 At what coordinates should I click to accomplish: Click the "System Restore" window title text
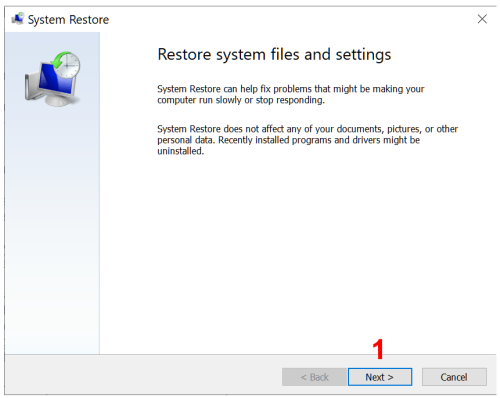coord(68,20)
